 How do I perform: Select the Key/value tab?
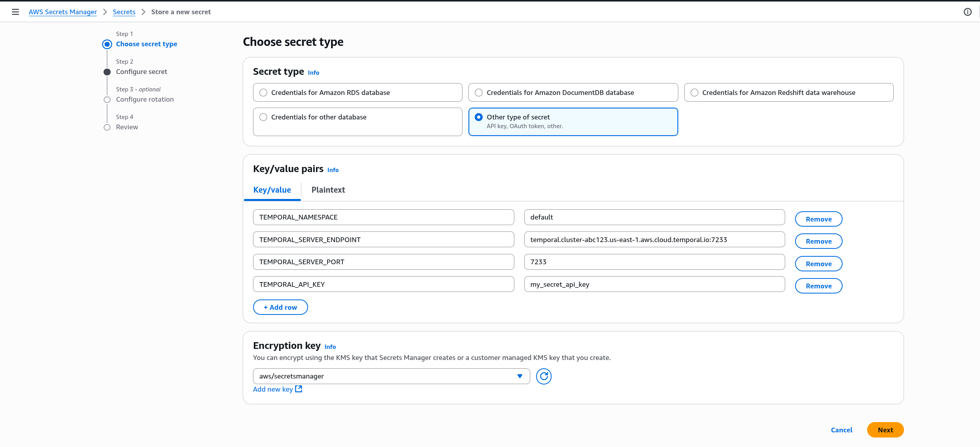(x=272, y=190)
